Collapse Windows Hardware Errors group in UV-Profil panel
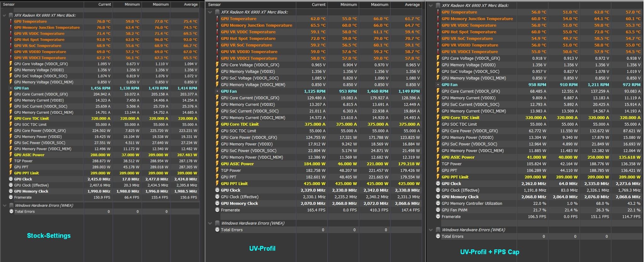 (x=210, y=223)
